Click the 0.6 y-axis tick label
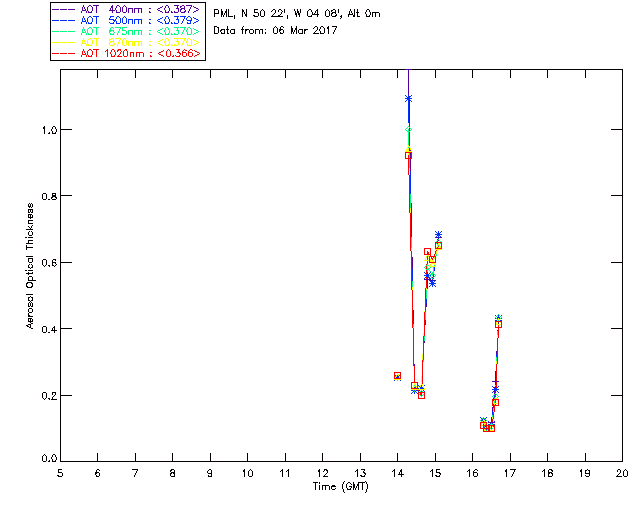The image size is (640, 512). pyautogui.click(x=49, y=263)
